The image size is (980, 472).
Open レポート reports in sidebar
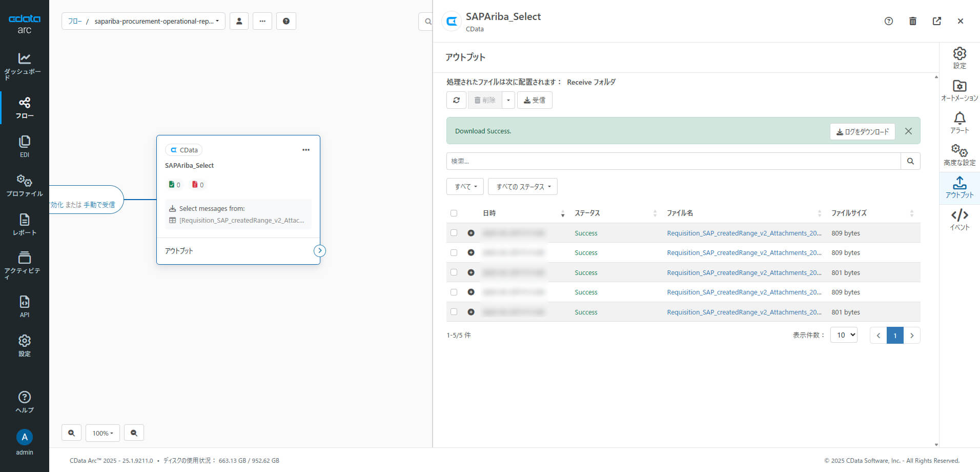click(x=24, y=225)
